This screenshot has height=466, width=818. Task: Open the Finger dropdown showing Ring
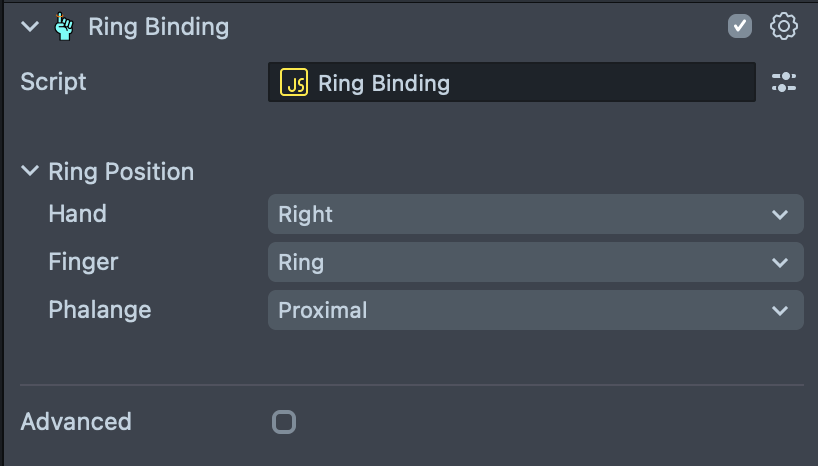click(520, 263)
